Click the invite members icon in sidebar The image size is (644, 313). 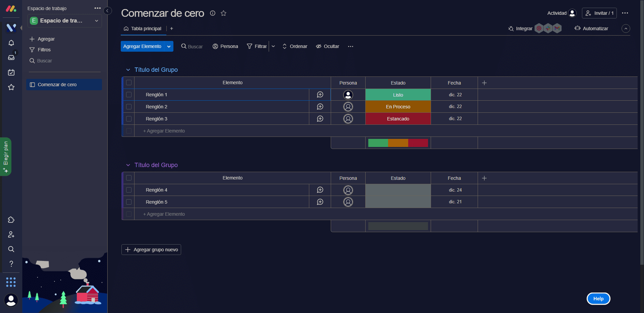click(11, 234)
